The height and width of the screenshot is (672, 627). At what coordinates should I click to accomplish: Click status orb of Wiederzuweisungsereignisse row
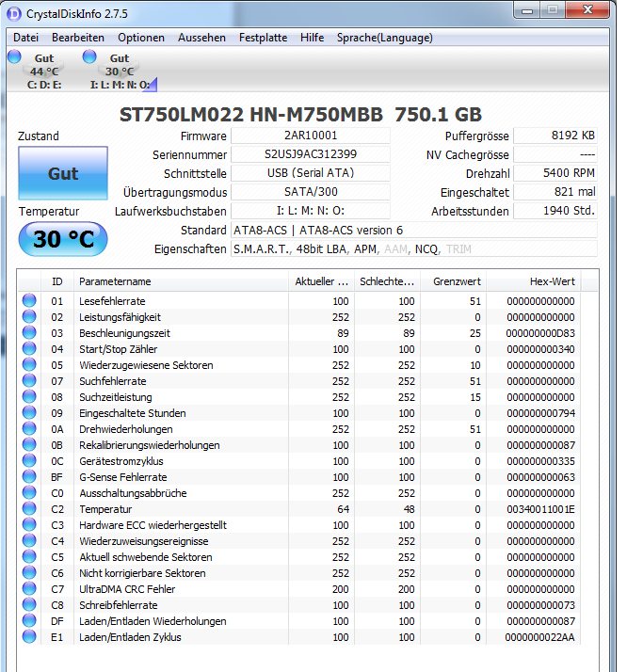29,540
